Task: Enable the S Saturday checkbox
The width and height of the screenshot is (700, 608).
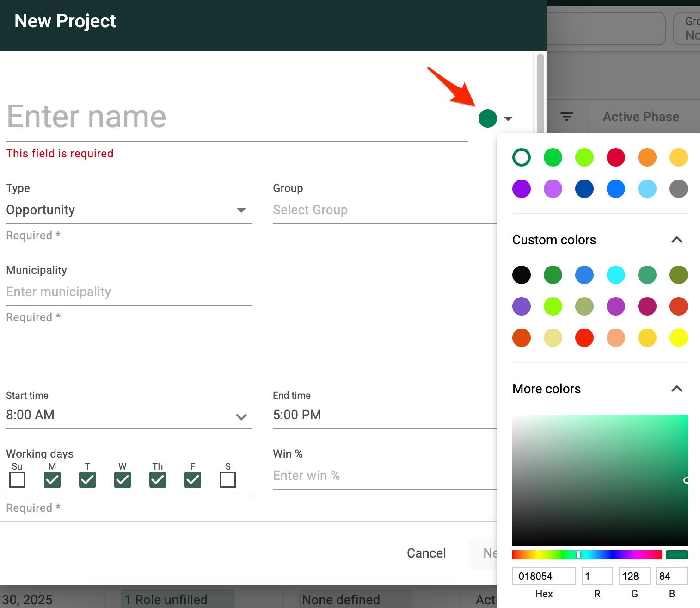Action: (x=228, y=480)
